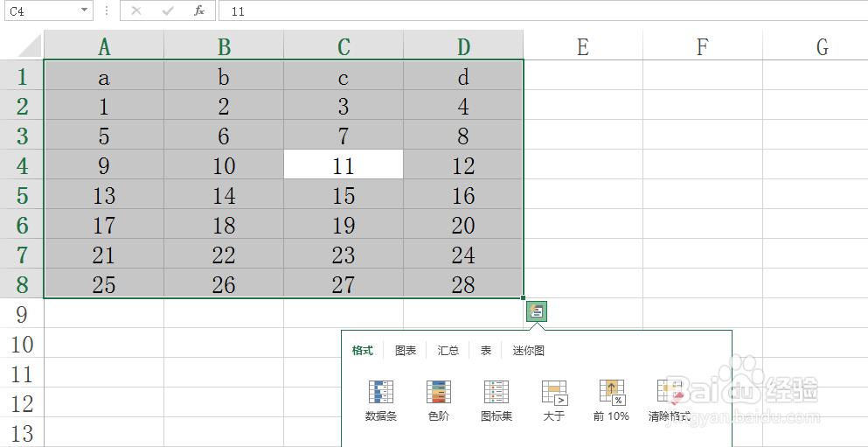Click cell with value 28
Viewport: 868px width, 447px height.
(463, 284)
